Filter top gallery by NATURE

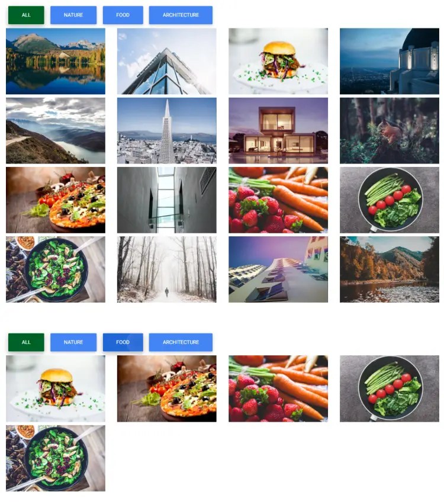[x=73, y=15]
